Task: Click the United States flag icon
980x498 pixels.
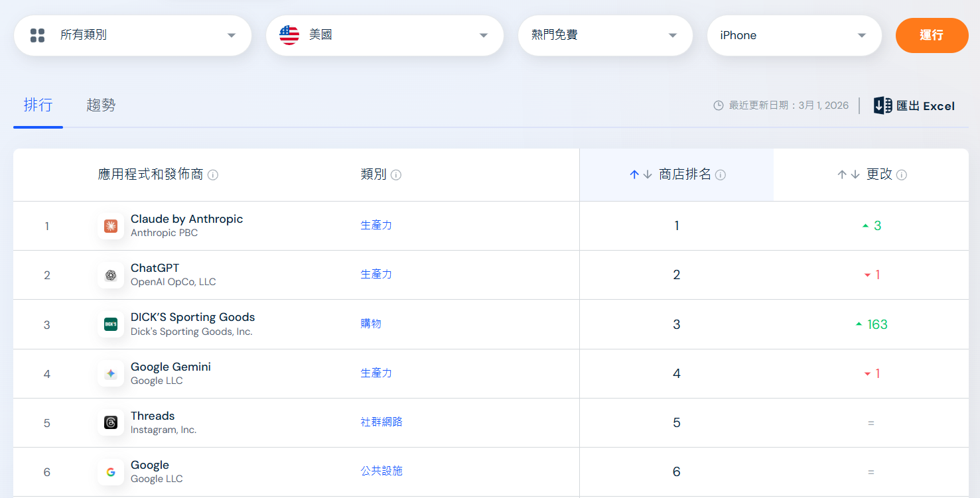Action: click(289, 35)
